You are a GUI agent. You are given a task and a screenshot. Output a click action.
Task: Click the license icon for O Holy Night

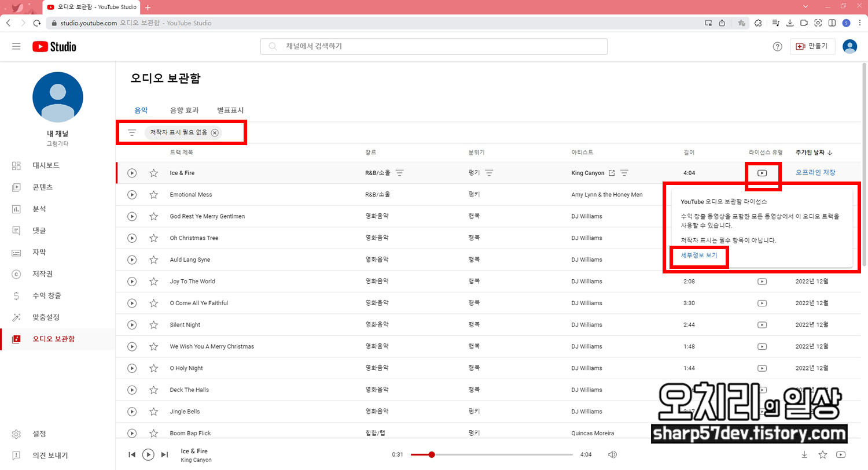(x=762, y=368)
